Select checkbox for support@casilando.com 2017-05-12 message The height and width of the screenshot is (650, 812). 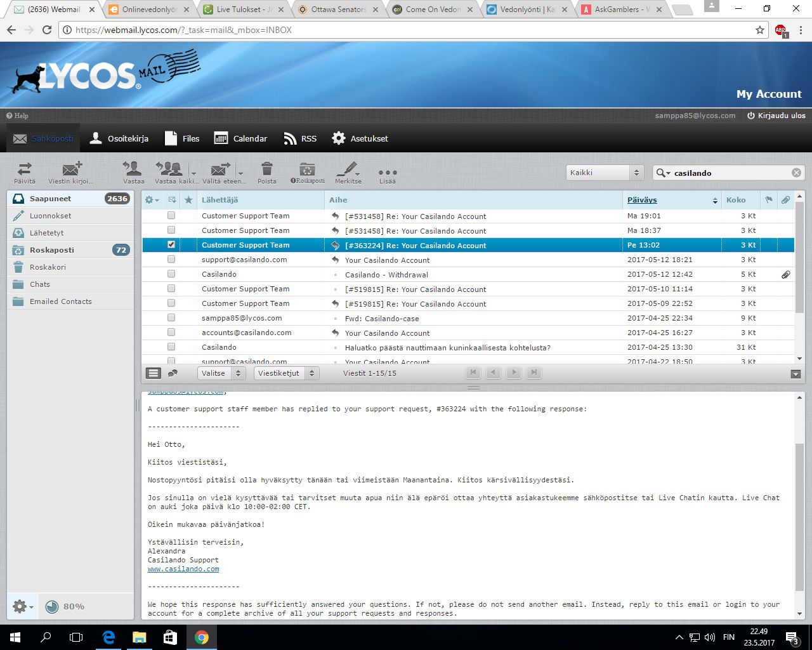click(171, 260)
